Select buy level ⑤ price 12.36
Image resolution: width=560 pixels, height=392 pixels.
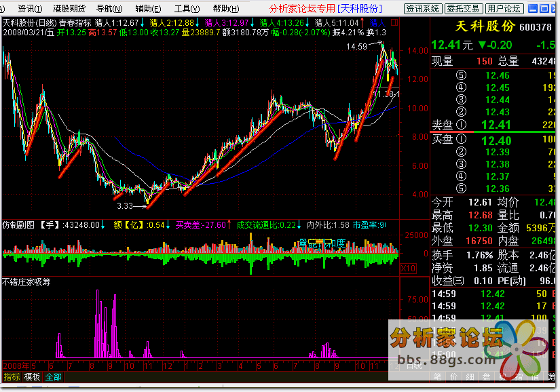[498, 189]
